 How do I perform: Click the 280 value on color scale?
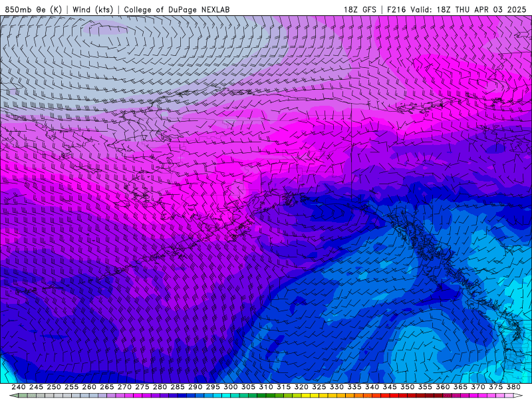(160, 387)
